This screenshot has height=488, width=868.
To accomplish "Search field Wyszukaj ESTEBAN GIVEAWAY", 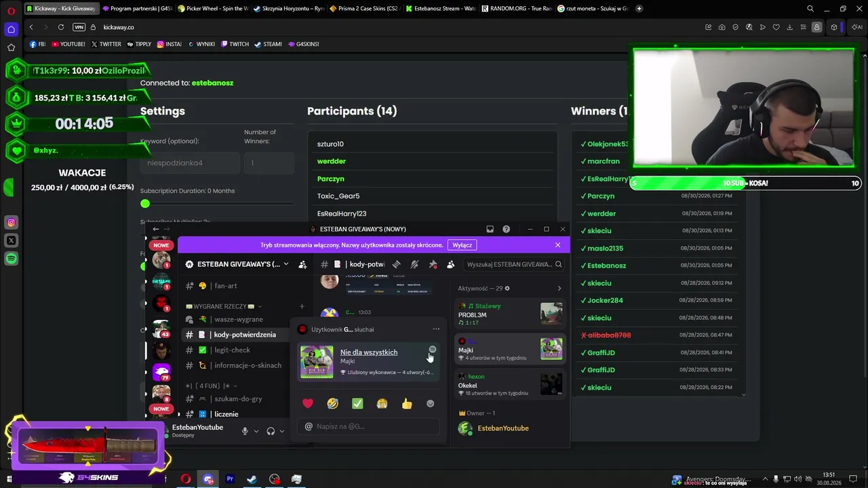I will (513, 264).
